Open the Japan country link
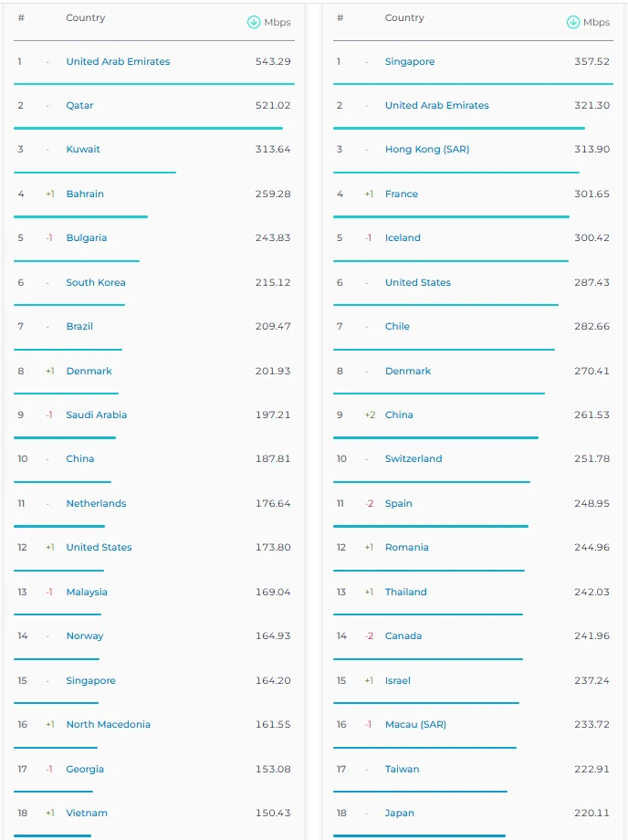Image resolution: width=628 pixels, height=840 pixels. (x=400, y=813)
